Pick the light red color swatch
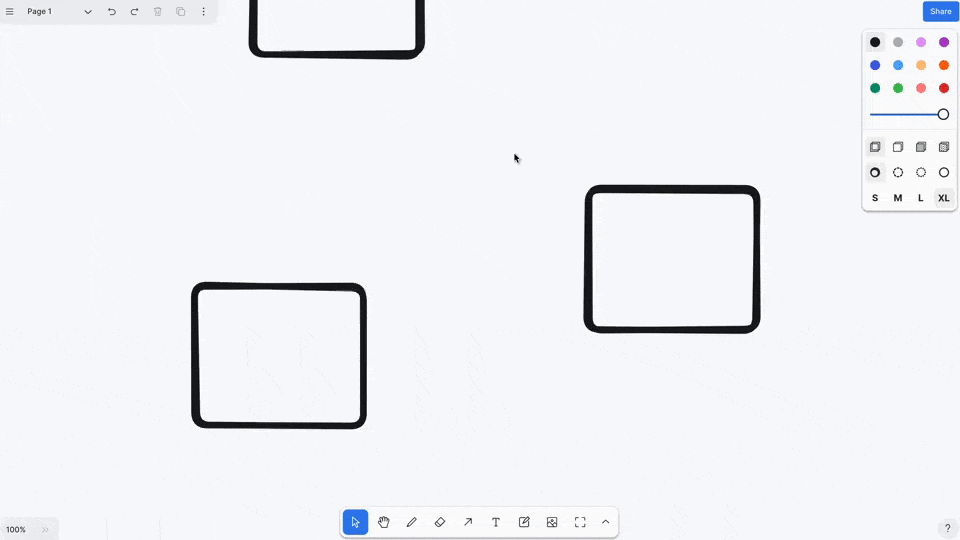 coord(921,88)
